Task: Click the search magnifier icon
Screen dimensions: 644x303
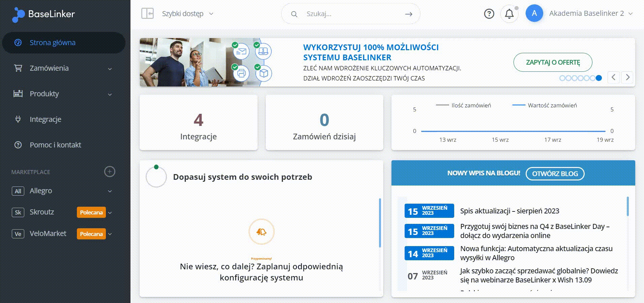Action: click(294, 14)
